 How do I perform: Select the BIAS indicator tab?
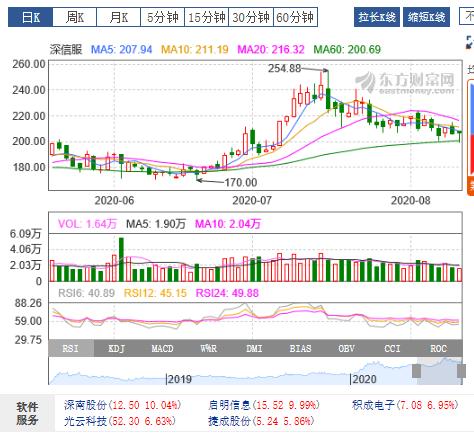pos(300,348)
